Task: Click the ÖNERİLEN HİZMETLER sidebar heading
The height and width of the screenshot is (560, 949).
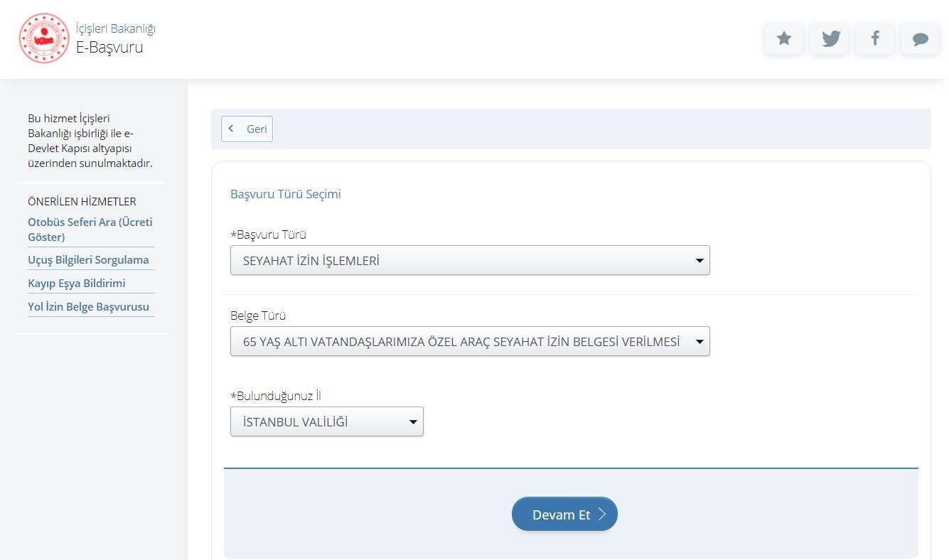Action: [82, 202]
